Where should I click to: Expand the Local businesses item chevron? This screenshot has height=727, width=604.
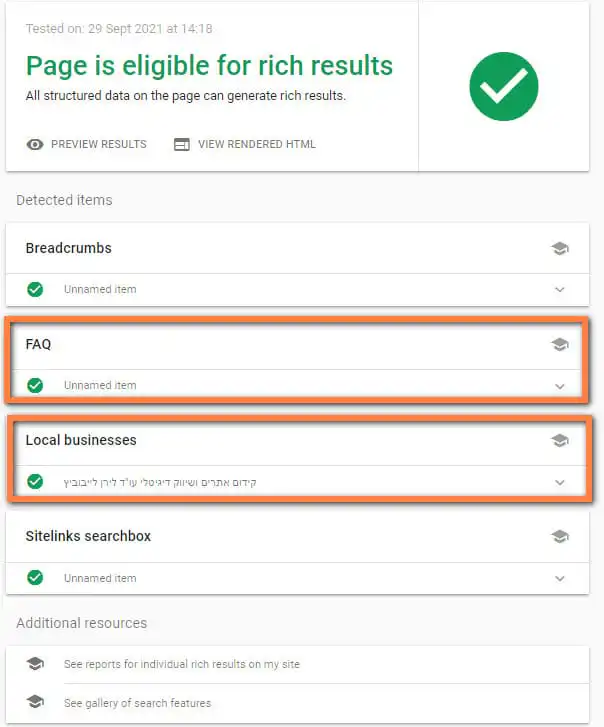[560, 482]
